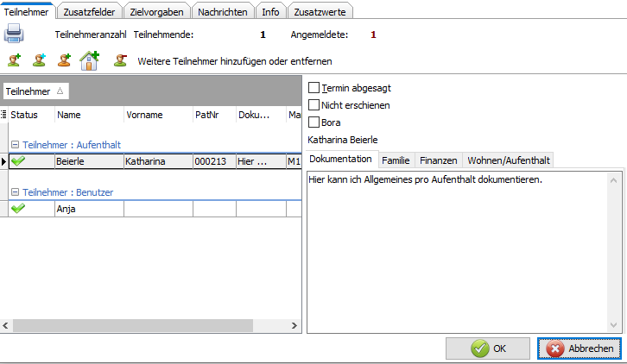Click the column chooser icon beside Status

point(4,115)
